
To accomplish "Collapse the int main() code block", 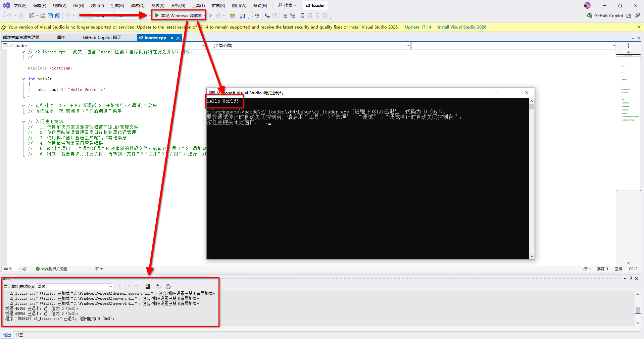I will click(x=23, y=79).
